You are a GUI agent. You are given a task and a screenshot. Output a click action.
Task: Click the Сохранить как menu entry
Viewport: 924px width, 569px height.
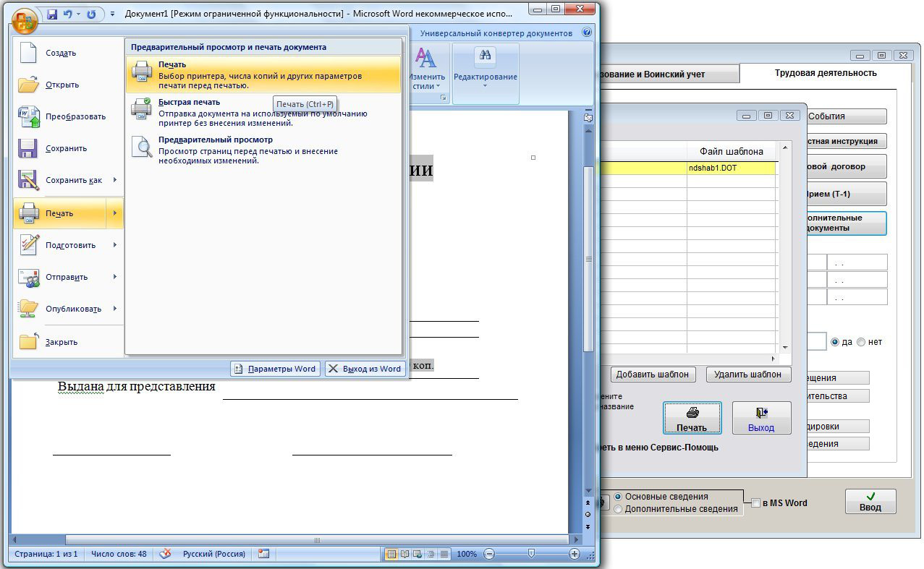tap(61, 180)
